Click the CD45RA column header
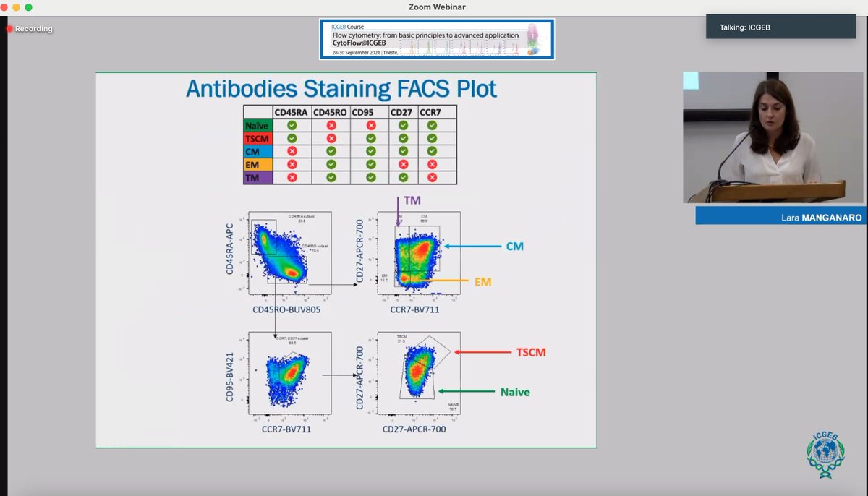 pos(292,112)
